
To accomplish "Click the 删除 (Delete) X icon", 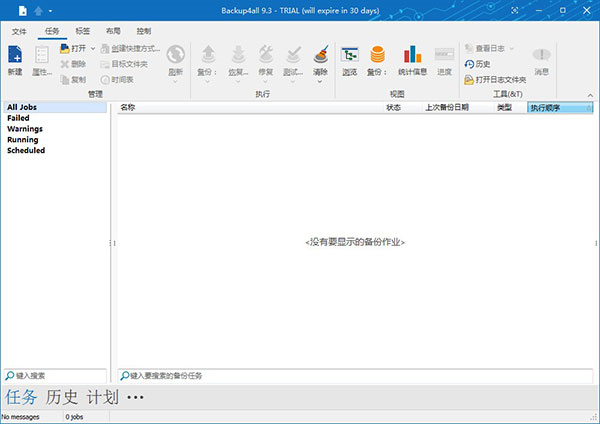I will [x=65, y=64].
